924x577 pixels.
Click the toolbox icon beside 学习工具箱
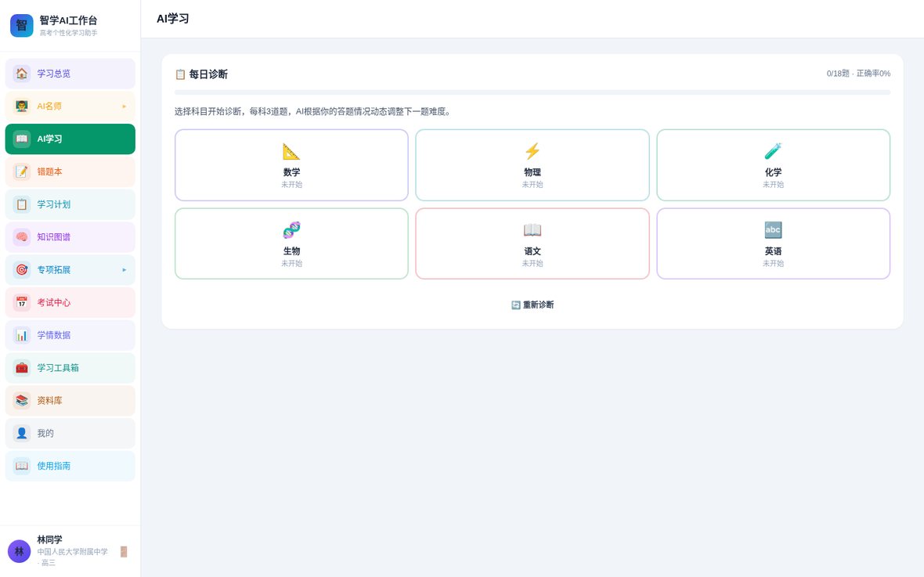22,368
